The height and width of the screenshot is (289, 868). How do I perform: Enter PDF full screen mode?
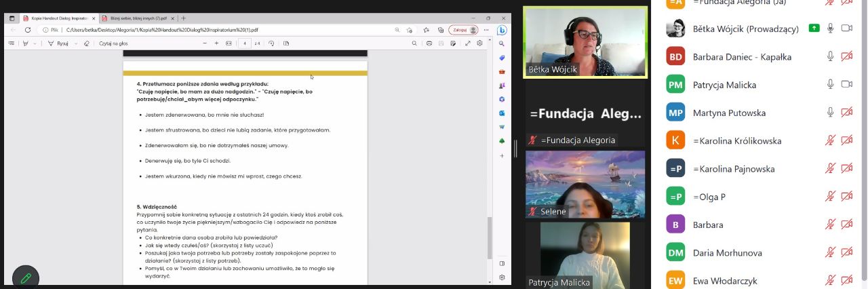(468, 43)
